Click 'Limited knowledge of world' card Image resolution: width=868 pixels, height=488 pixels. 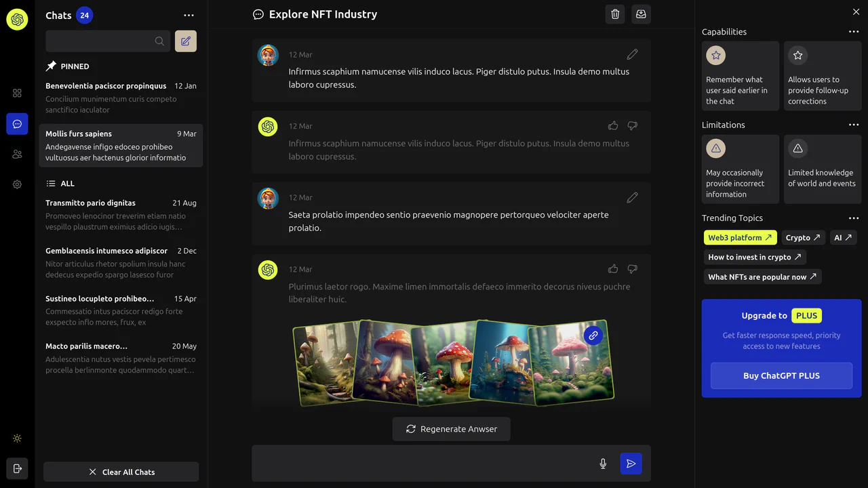click(823, 169)
